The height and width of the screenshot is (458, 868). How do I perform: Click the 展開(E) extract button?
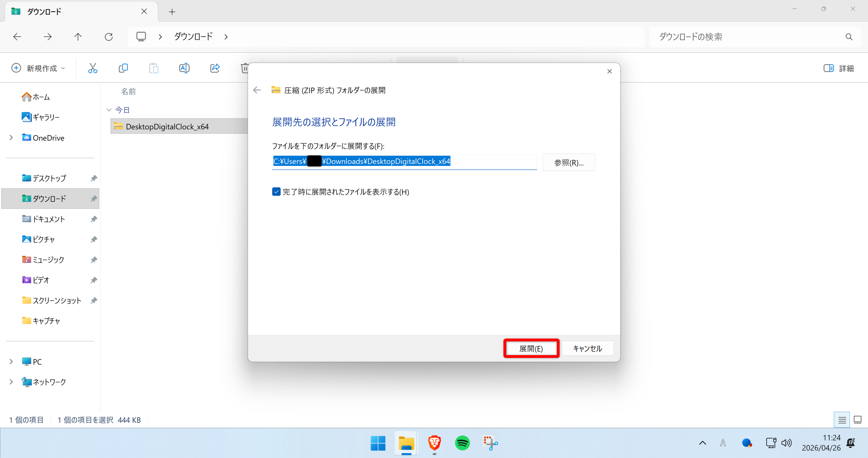coord(531,348)
